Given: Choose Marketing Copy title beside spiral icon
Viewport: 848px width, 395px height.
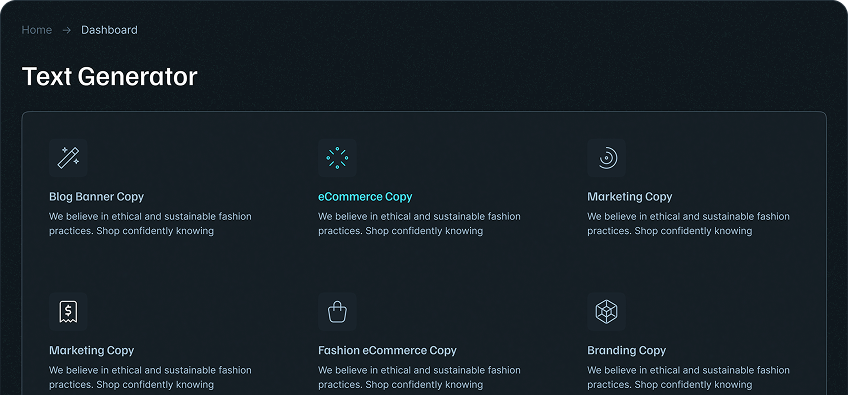Looking at the screenshot, I should (630, 196).
